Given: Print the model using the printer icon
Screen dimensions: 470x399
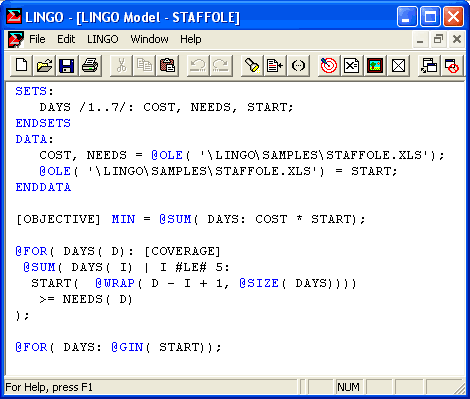Looking at the screenshot, I should pos(90,65).
